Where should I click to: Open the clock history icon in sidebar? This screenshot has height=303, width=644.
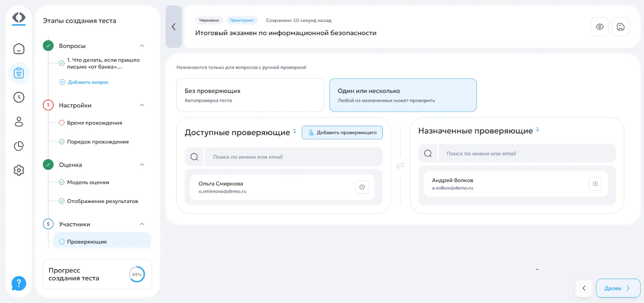(19, 98)
